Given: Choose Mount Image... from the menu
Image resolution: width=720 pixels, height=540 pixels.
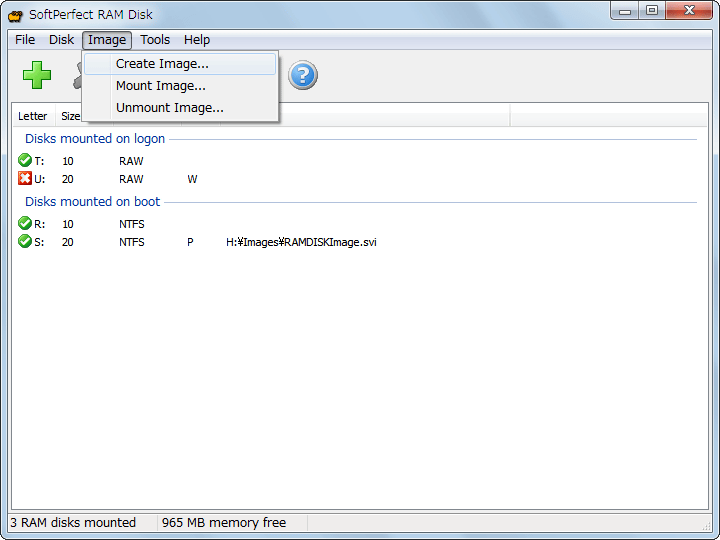Looking at the screenshot, I should tap(180, 86).
